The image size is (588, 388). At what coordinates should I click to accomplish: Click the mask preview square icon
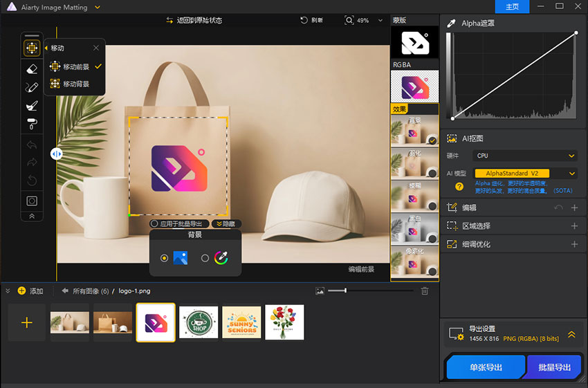click(32, 201)
